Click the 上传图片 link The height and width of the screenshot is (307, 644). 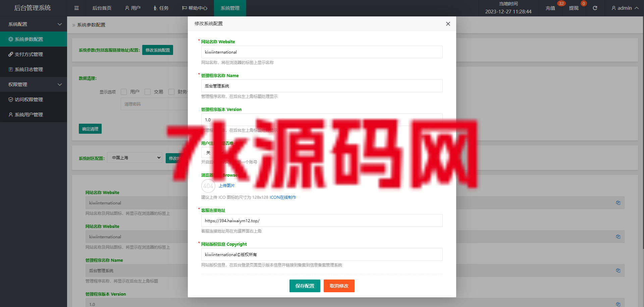[x=227, y=186]
